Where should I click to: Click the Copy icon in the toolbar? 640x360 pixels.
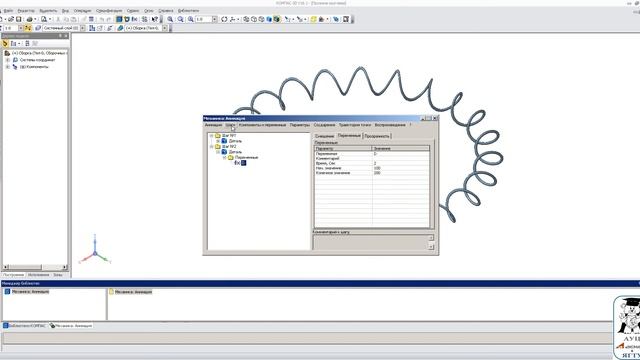click(x=66, y=19)
